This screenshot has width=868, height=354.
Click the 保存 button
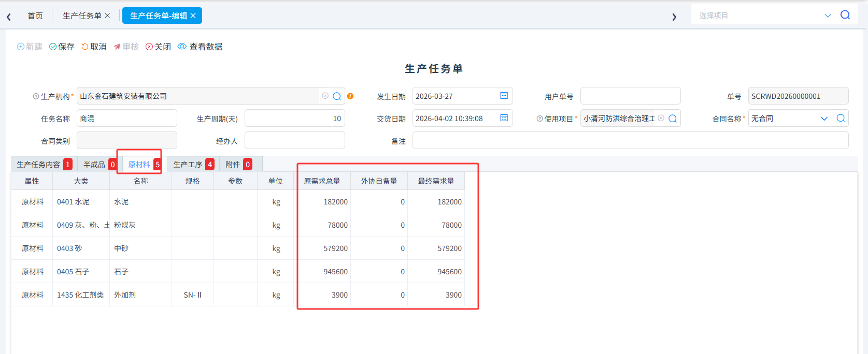(x=62, y=47)
